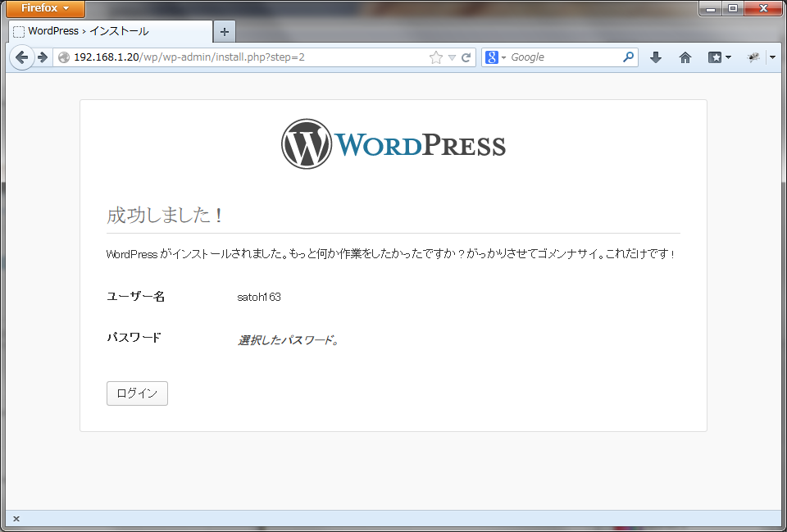Go to the Firefox home page
Screen dimensions: 787x532
tap(685, 57)
